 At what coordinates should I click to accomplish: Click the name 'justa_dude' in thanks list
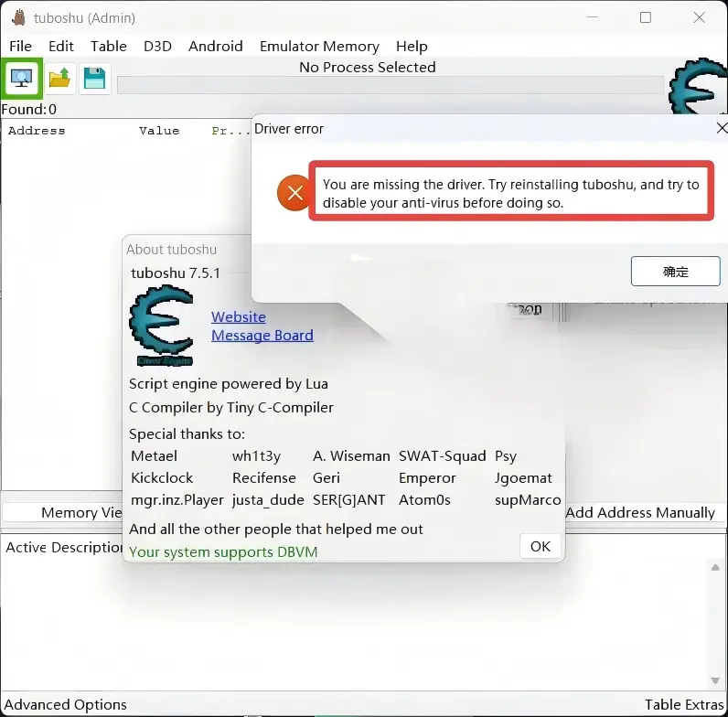(268, 500)
